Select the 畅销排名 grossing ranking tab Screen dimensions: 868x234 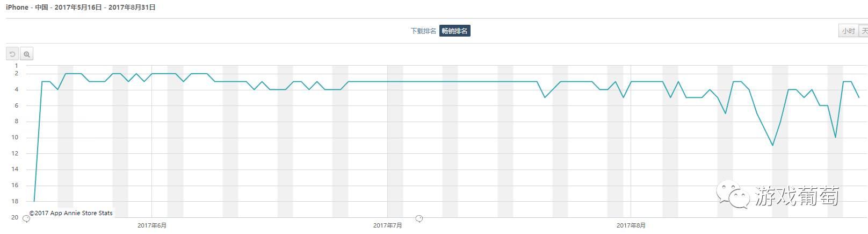point(454,31)
